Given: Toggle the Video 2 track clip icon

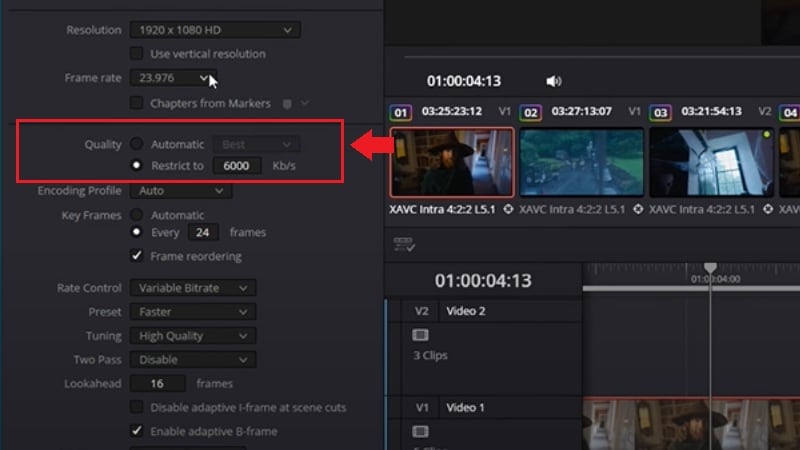Looking at the screenshot, I should (x=420, y=335).
